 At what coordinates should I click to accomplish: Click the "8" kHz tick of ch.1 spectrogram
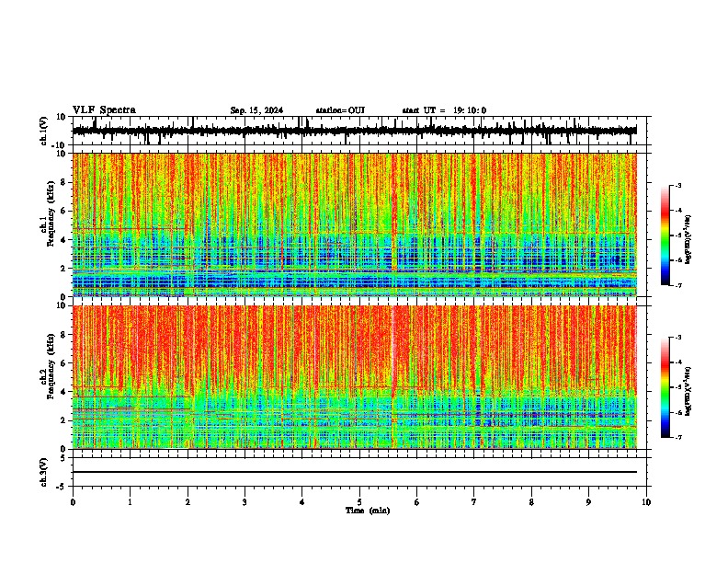pos(63,182)
